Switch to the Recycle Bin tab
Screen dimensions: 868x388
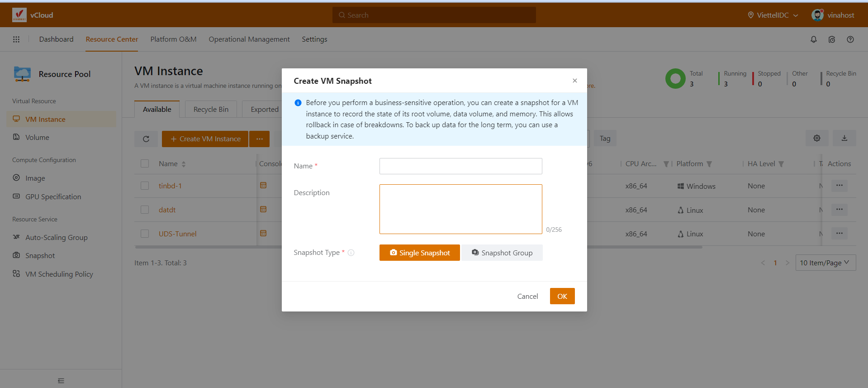click(211, 110)
